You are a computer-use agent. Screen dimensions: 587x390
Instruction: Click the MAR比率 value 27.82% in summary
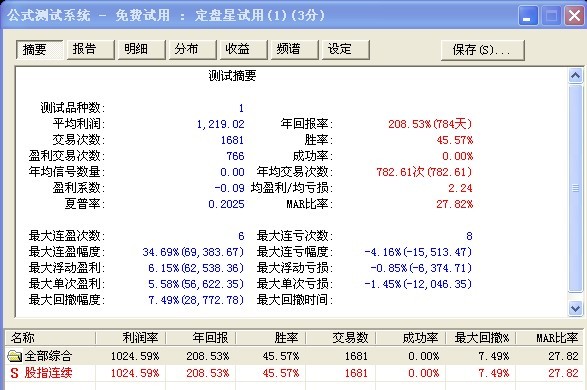454,204
